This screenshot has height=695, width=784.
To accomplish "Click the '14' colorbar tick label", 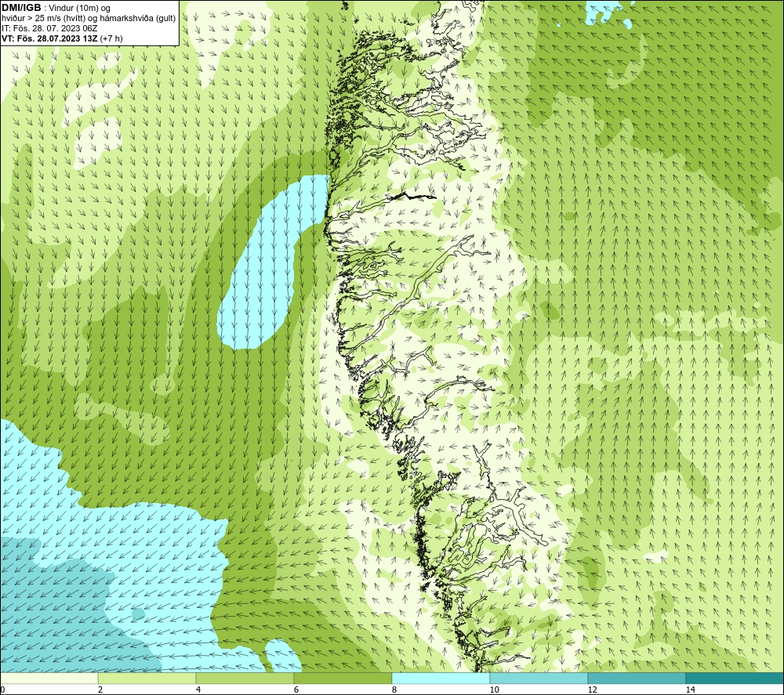I will pyautogui.click(x=690, y=690).
